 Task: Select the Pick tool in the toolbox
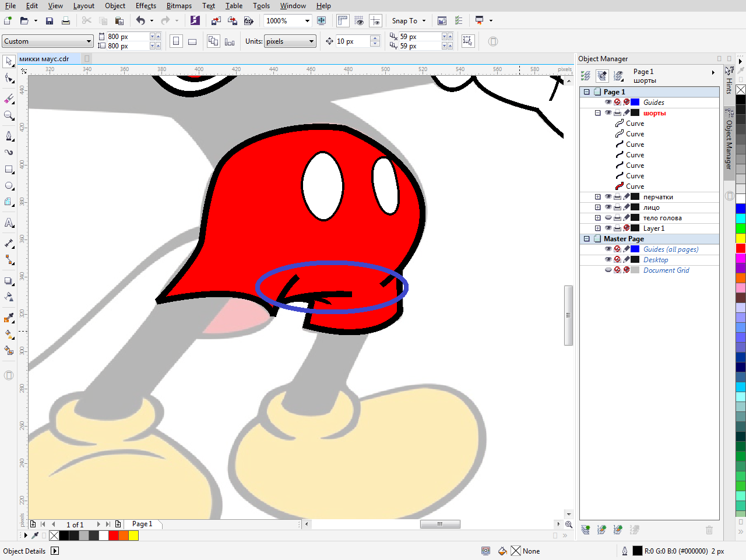coord(9,61)
